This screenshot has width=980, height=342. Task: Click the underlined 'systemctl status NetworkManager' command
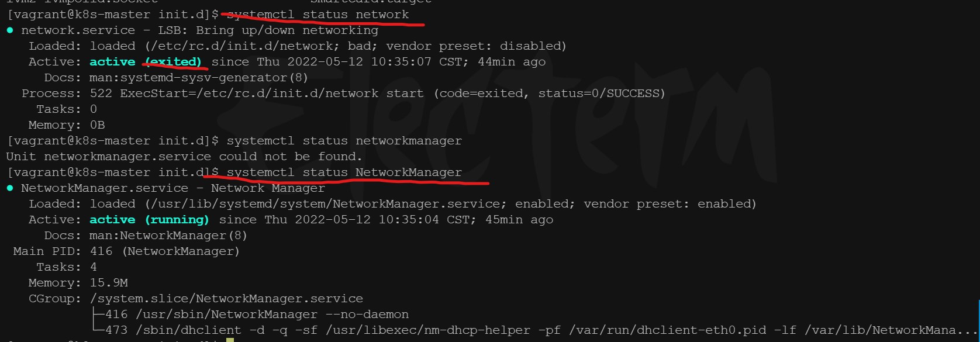point(344,172)
